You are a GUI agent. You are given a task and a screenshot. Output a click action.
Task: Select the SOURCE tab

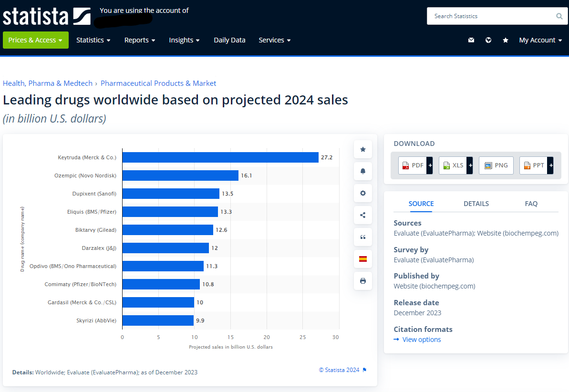[x=421, y=204]
